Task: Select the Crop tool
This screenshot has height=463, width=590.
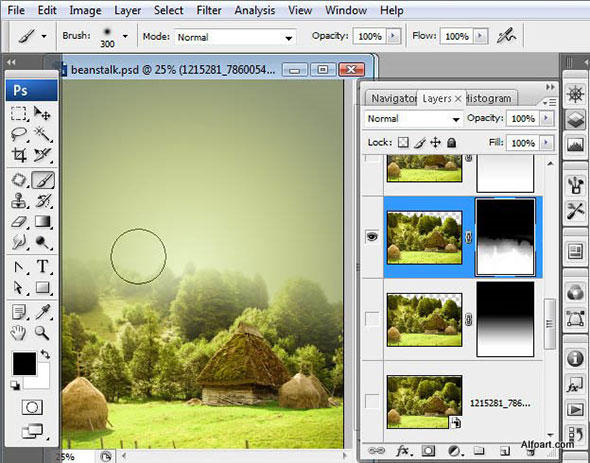Action: click(x=19, y=155)
